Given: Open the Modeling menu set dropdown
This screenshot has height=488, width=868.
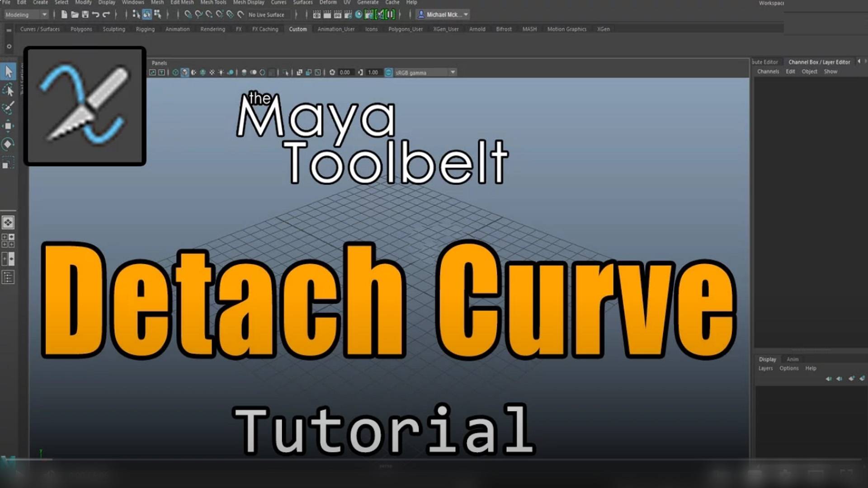Looking at the screenshot, I should pos(26,14).
